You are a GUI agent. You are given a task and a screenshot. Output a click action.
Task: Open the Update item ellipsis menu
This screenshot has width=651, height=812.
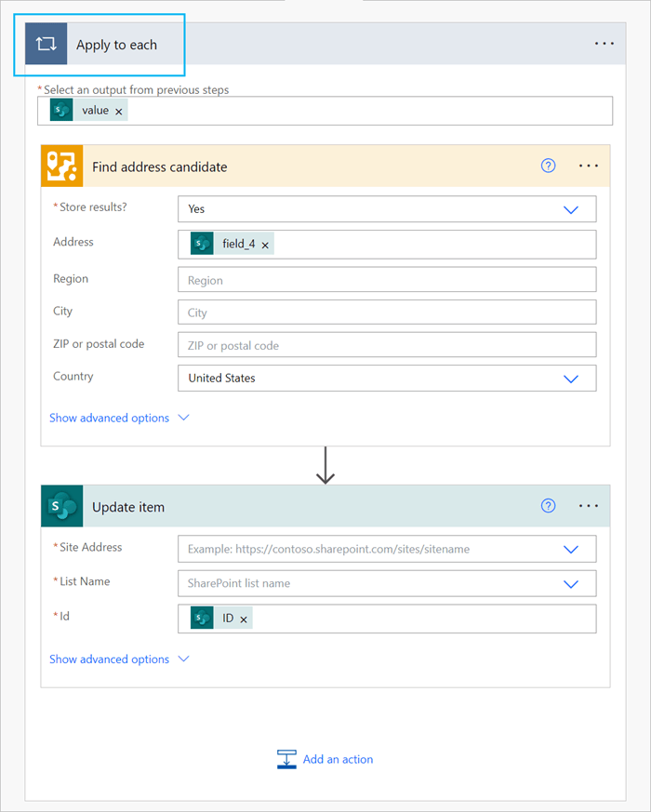[588, 506]
